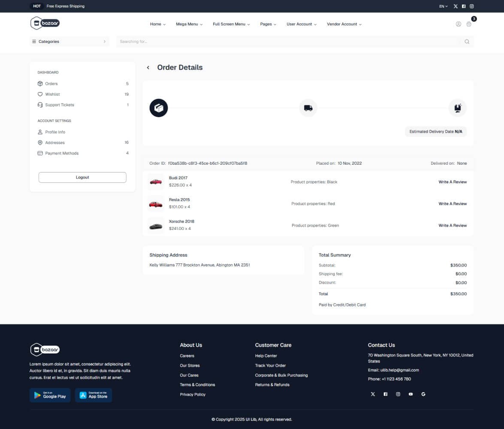Viewport: 504px width, 429px height.
Task: Click the package icon starting the order progress bar
Action: pyautogui.click(x=158, y=108)
